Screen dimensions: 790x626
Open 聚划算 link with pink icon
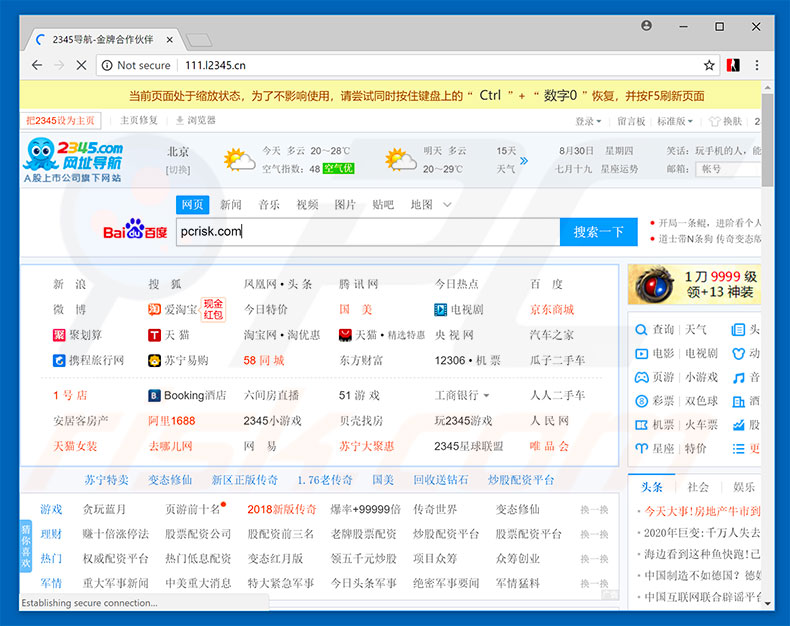[x=59, y=335]
